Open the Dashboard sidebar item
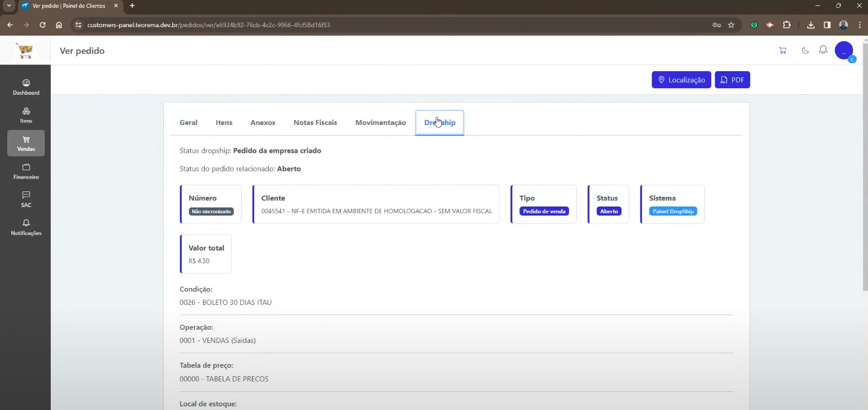 click(26, 88)
